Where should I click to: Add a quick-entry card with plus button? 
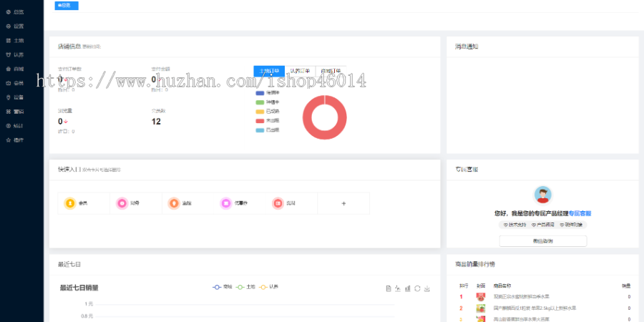click(x=343, y=203)
